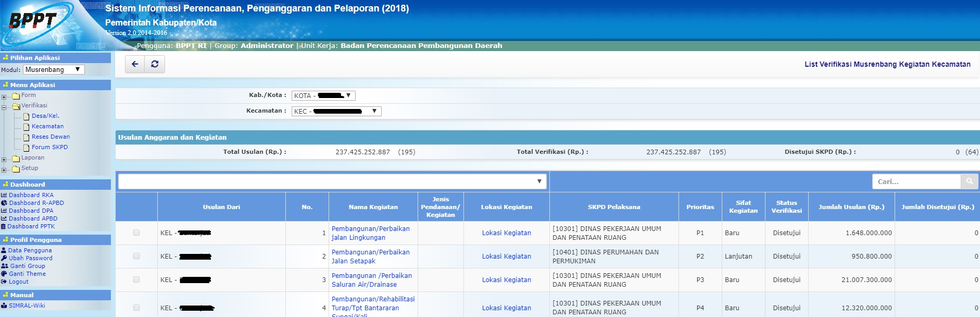
Task: Click the user icon beside Data Pengguna
Action: tap(4, 250)
